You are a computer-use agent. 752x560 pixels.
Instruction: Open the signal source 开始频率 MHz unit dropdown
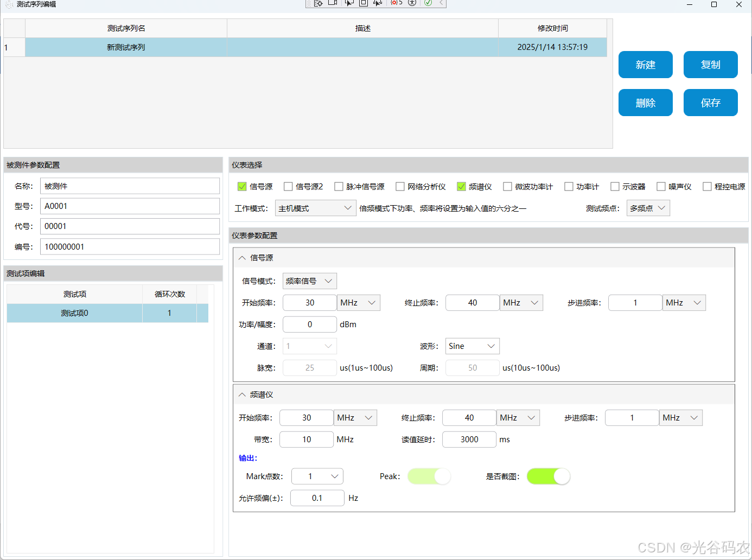point(359,303)
